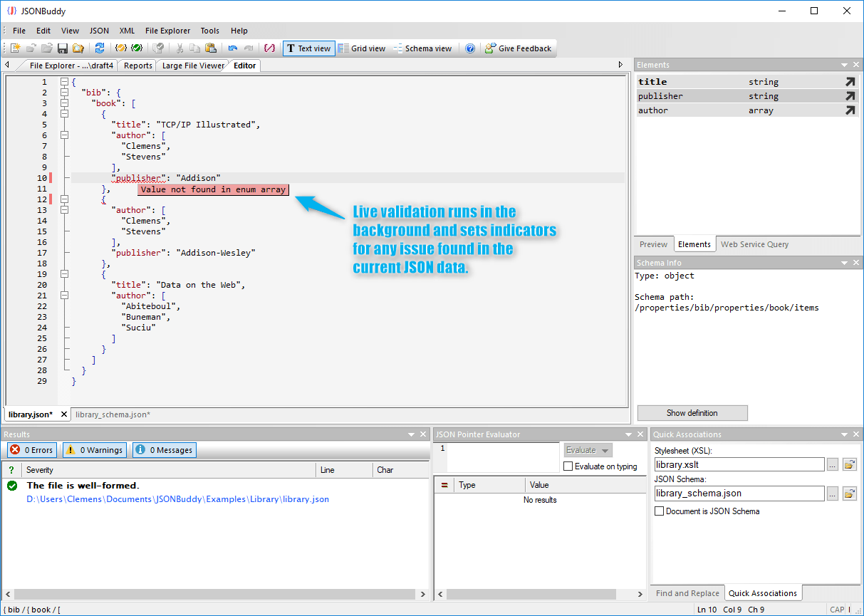Collapse the book array at line 3
This screenshot has height=616, width=864.
(64, 103)
